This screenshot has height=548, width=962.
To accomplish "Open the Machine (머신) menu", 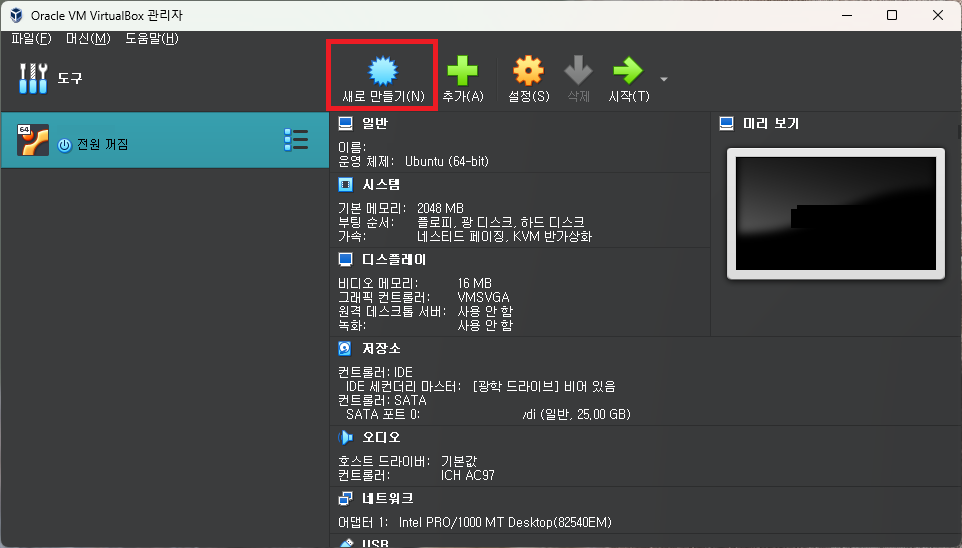I will (88, 39).
